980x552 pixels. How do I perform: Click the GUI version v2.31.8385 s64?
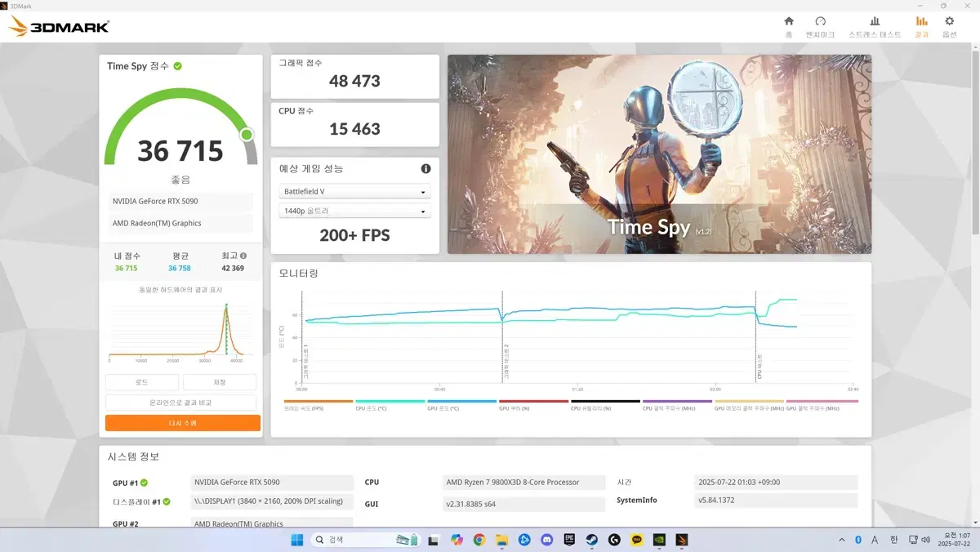pyautogui.click(x=523, y=504)
